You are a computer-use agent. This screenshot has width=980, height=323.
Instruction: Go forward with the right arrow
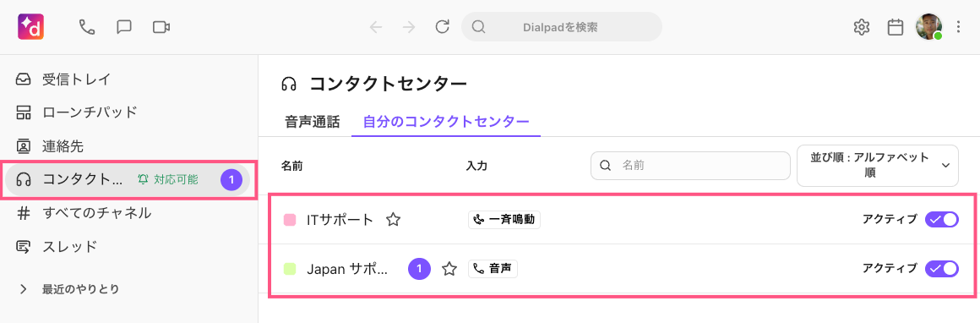tap(410, 27)
